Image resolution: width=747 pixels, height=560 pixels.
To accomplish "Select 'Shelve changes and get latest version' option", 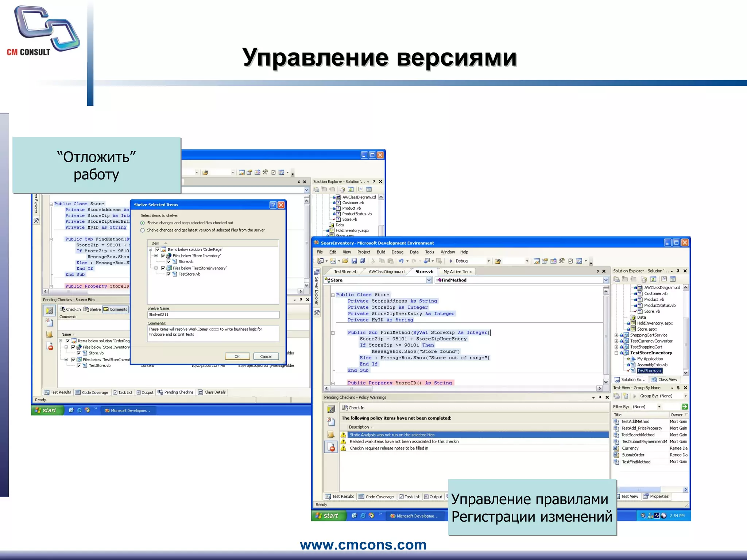I will click(x=143, y=230).
